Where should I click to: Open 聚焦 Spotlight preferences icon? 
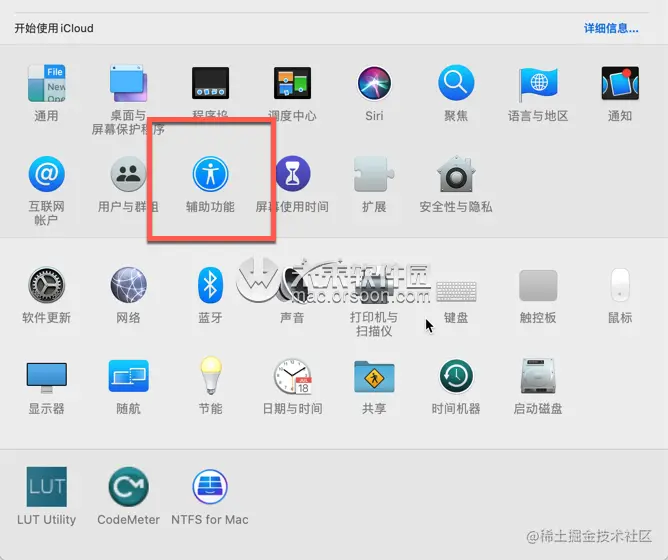point(456,83)
